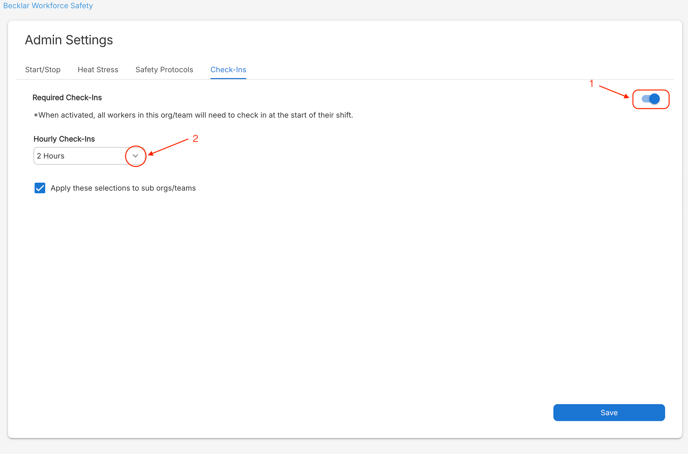Select the Check-Ins tab
This screenshot has width=688, height=454.
[x=228, y=70]
